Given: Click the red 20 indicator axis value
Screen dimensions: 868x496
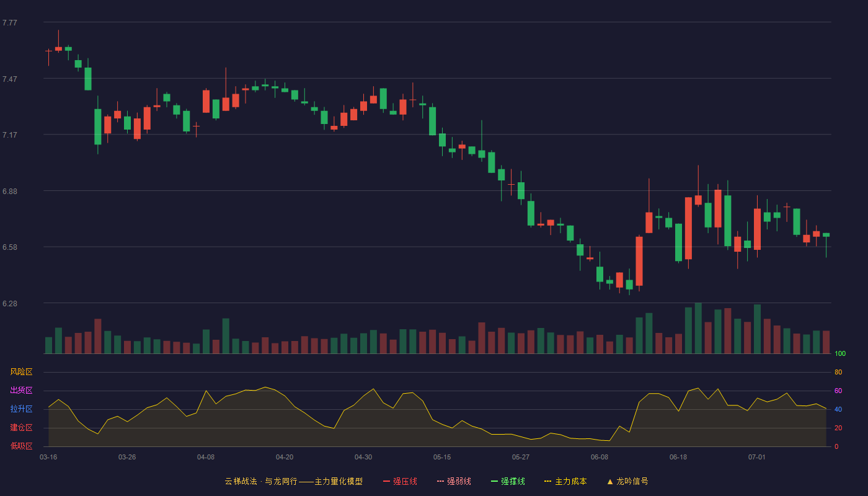Looking at the screenshot, I should 838,428.
